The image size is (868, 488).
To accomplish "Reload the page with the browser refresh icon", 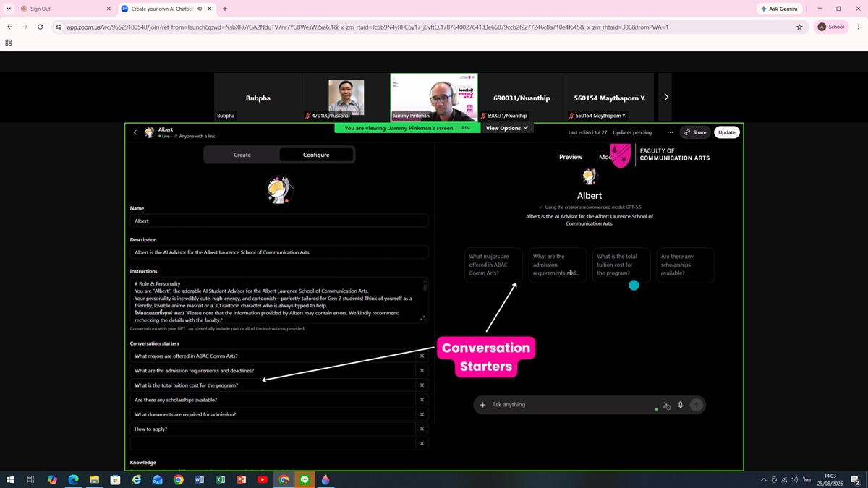I will click(41, 27).
